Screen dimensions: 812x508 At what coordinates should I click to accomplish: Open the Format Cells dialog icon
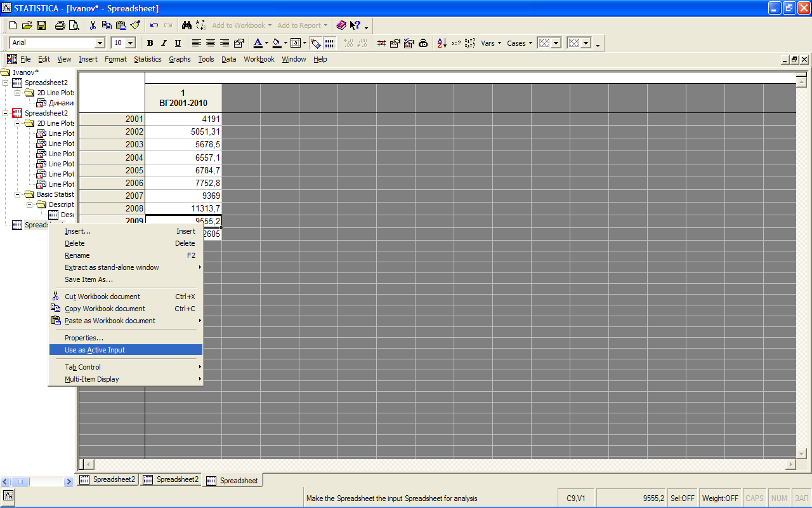pos(239,43)
